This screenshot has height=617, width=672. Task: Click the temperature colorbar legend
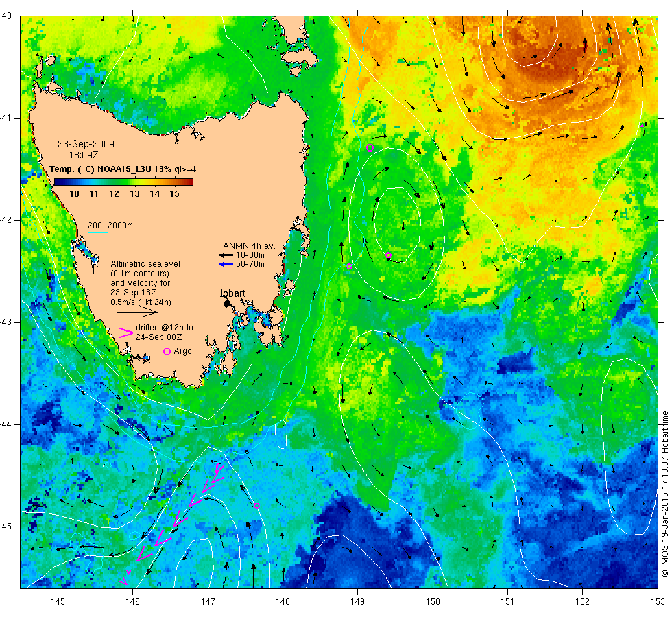click(x=123, y=182)
